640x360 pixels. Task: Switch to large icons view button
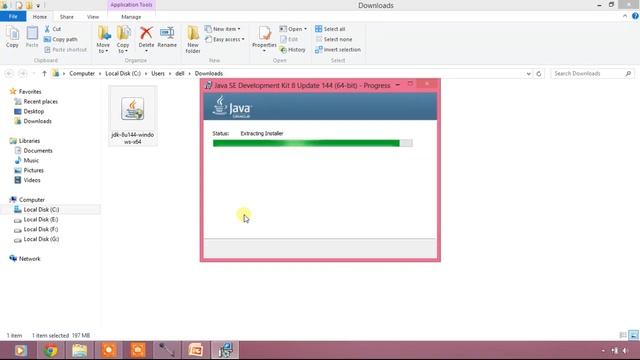[633, 336]
